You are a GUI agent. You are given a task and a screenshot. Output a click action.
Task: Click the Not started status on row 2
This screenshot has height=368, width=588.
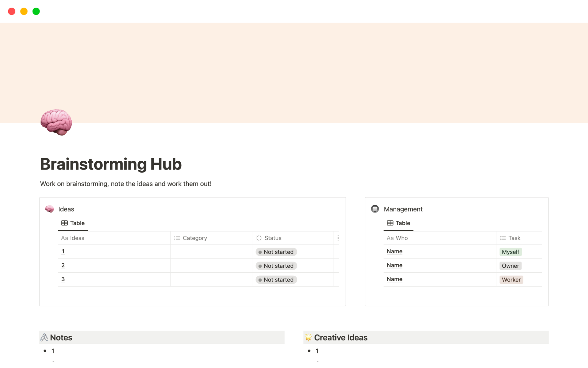[276, 265]
